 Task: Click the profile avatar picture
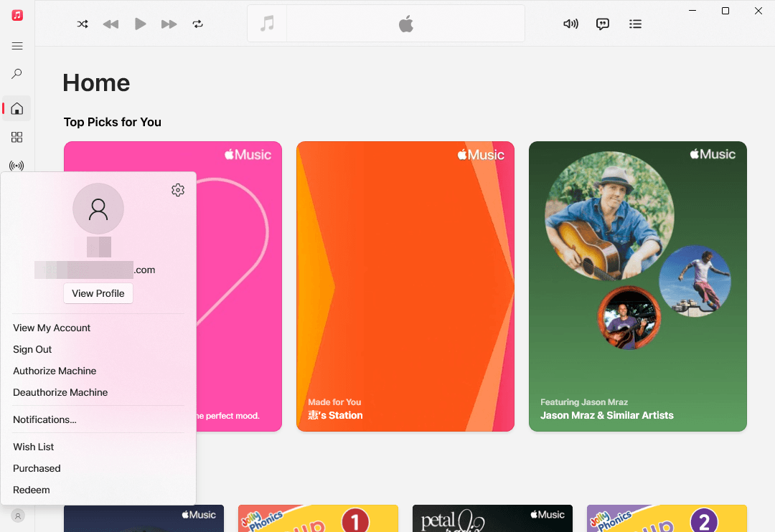98,209
